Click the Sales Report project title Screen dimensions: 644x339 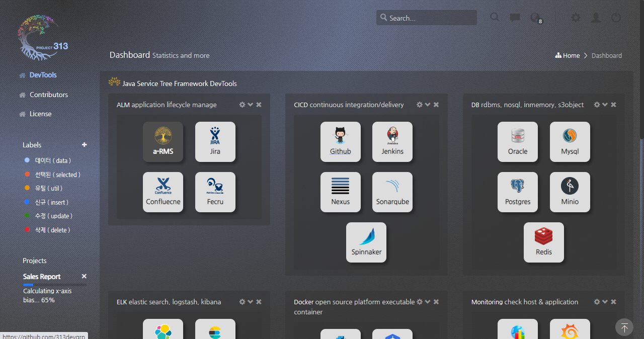42,277
